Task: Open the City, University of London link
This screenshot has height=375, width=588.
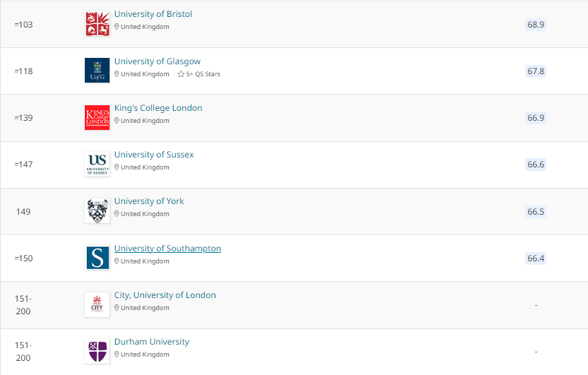Action: point(165,295)
